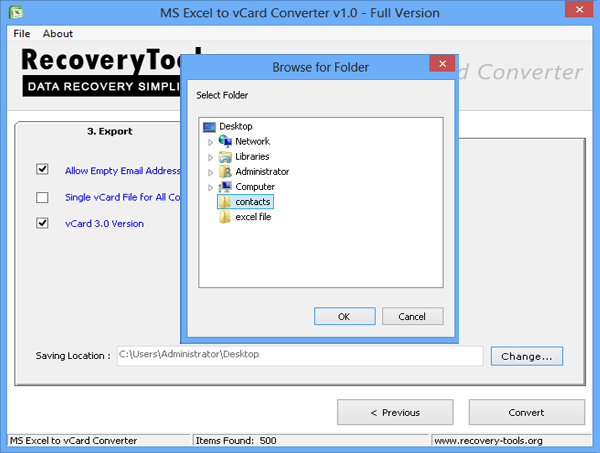Start conversion with Convert button

tap(527, 412)
